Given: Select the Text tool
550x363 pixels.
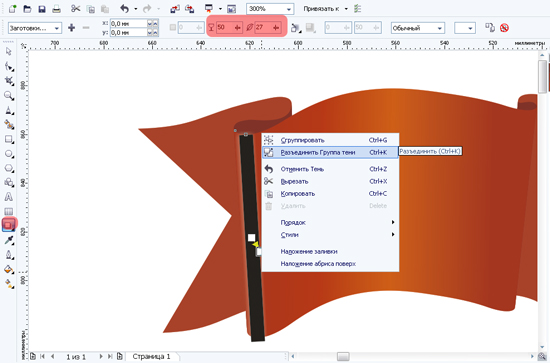Looking at the screenshot, I should tap(9, 197).
